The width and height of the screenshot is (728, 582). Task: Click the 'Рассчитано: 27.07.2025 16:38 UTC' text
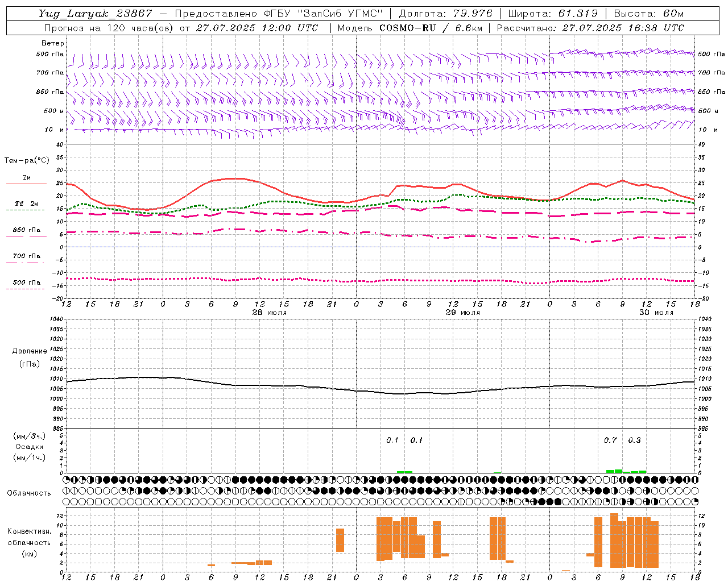click(590, 28)
